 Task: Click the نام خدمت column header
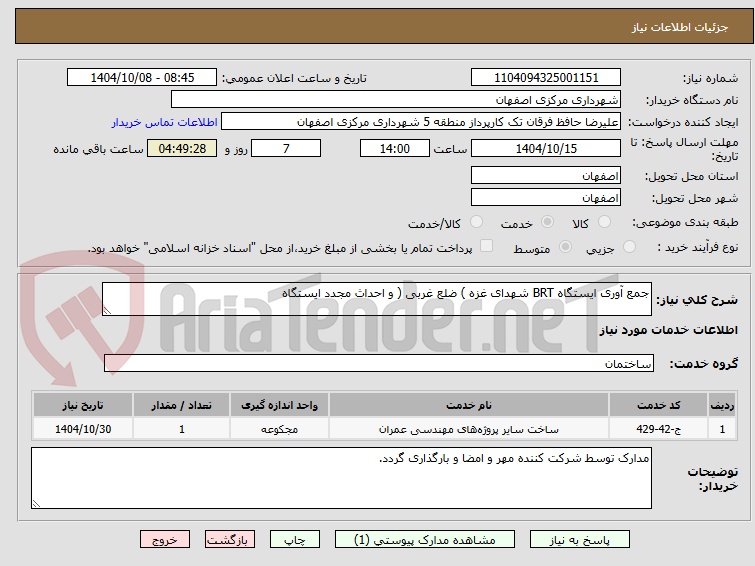(x=469, y=405)
